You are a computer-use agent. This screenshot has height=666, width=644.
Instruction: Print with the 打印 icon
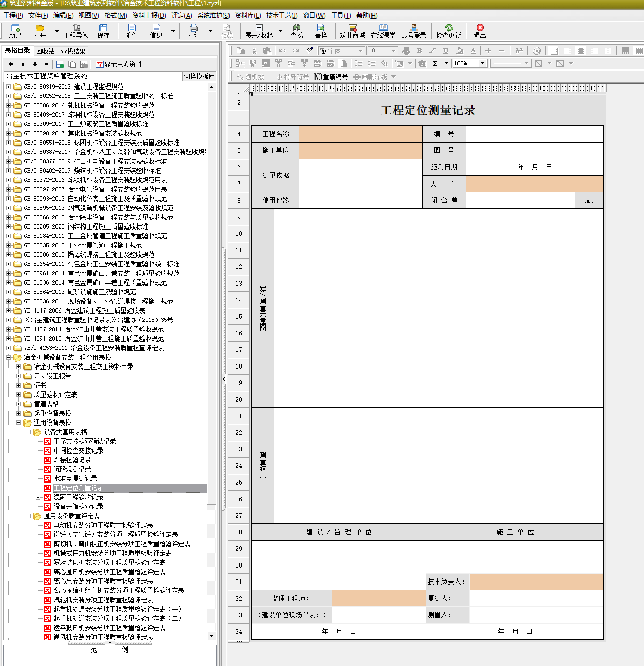[194, 31]
